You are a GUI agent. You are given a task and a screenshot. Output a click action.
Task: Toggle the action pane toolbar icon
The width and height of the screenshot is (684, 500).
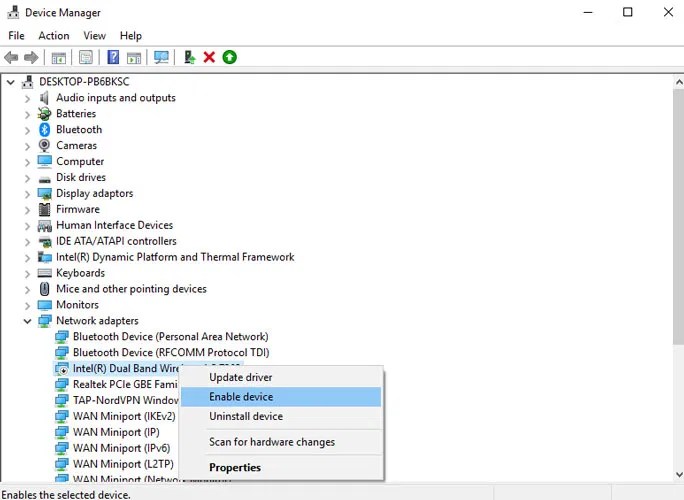pos(134,57)
